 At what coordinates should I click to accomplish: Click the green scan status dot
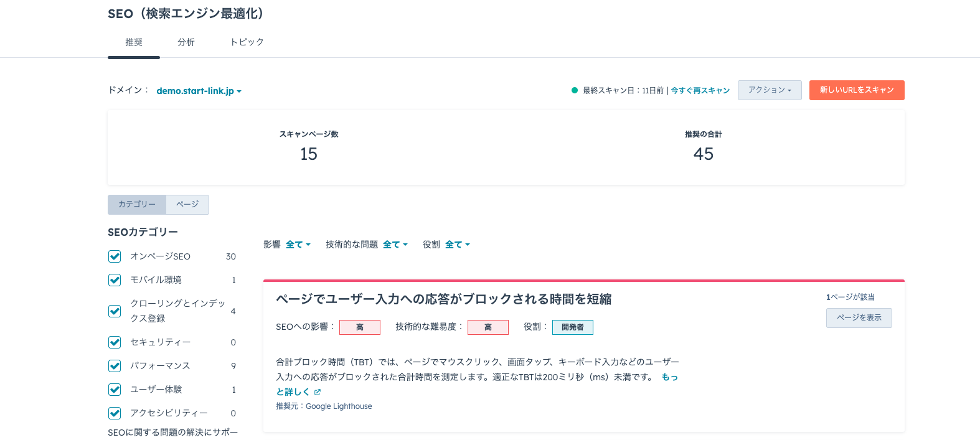(x=575, y=90)
